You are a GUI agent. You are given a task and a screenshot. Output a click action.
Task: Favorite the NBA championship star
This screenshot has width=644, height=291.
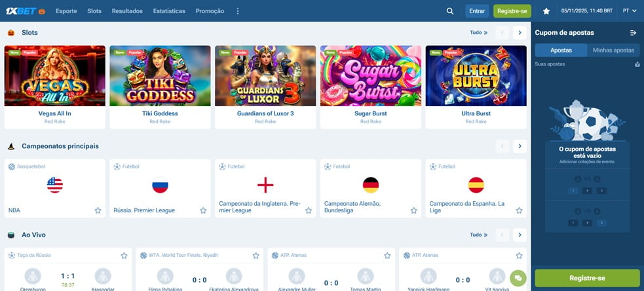98,210
